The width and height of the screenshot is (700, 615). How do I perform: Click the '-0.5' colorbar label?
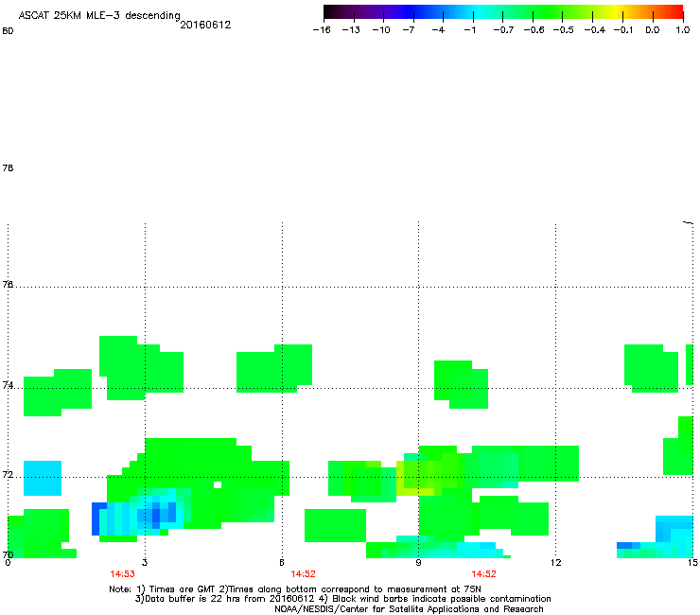pos(563,30)
